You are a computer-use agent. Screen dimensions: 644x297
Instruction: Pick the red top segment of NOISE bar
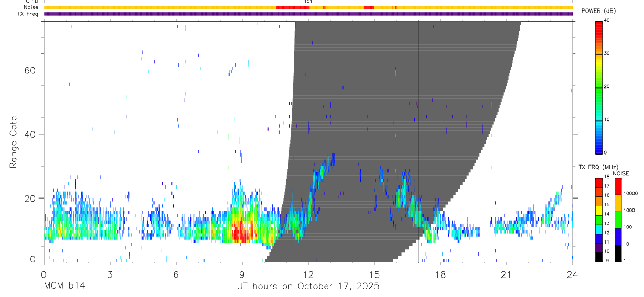tap(618, 186)
